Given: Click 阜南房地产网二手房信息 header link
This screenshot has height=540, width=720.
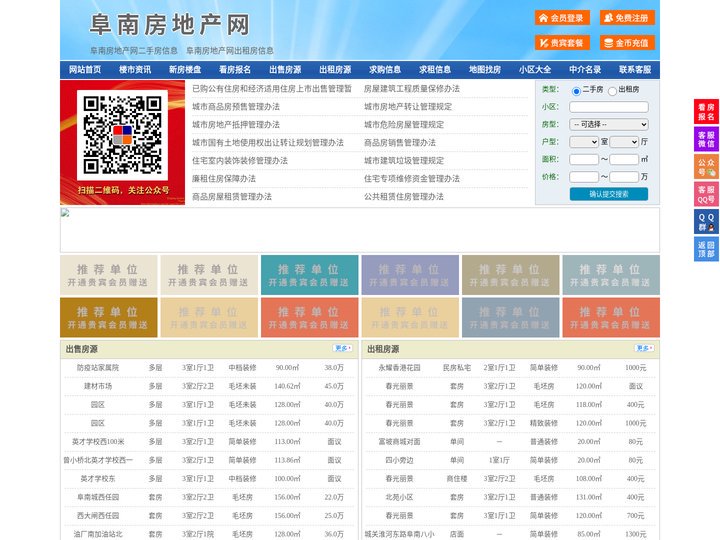Looking at the screenshot, I should pyautogui.click(x=134, y=51).
